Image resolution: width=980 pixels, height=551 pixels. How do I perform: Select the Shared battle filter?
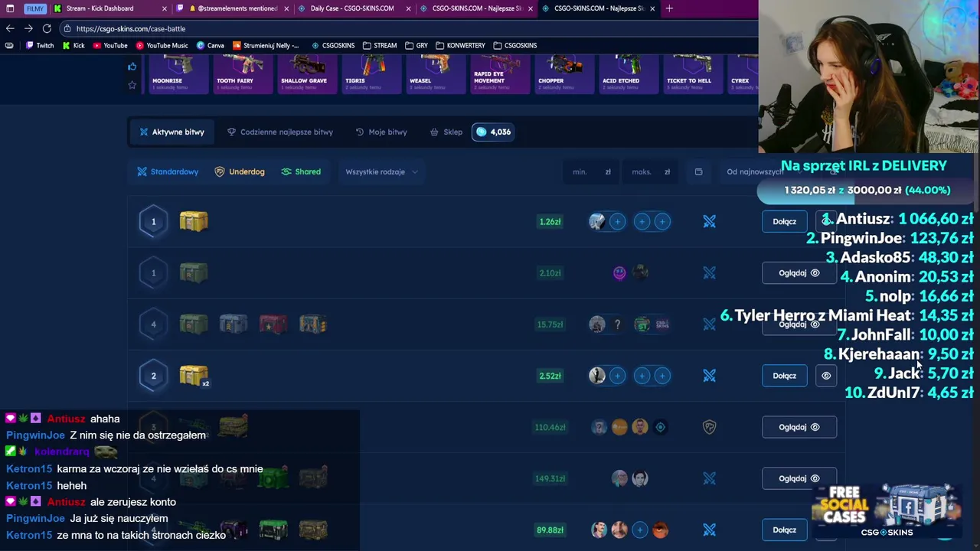click(301, 171)
